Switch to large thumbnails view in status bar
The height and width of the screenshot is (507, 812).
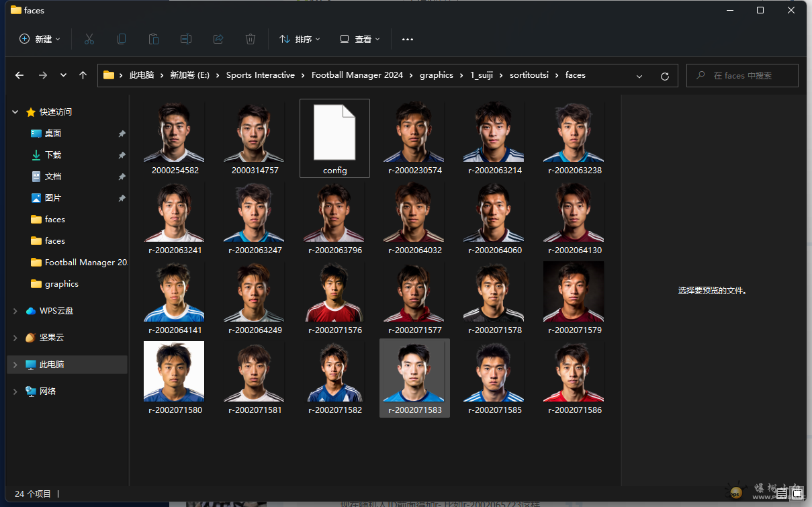click(797, 494)
